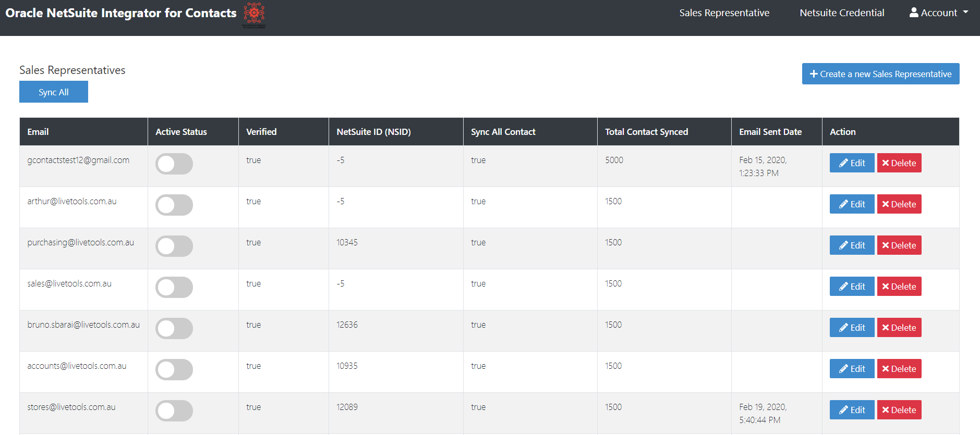The width and height of the screenshot is (980, 435).
Task: Edit the sales@livetools.com.au representative
Action: pyautogui.click(x=852, y=287)
